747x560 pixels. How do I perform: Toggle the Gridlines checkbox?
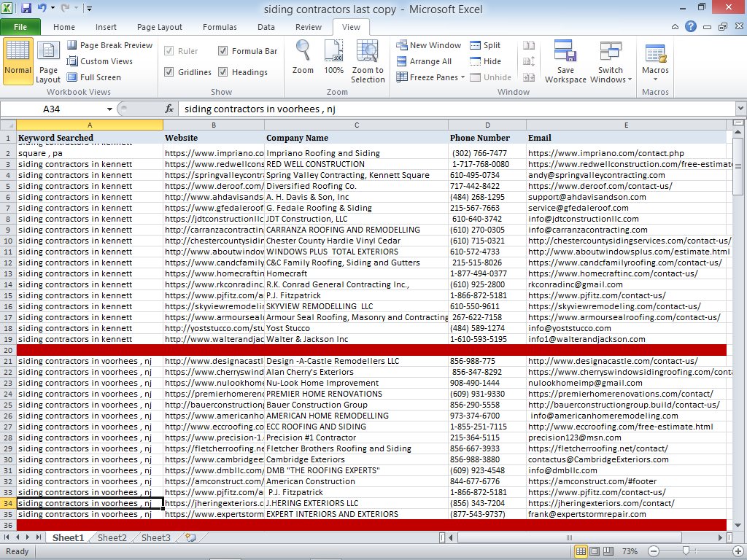click(x=169, y=72)
